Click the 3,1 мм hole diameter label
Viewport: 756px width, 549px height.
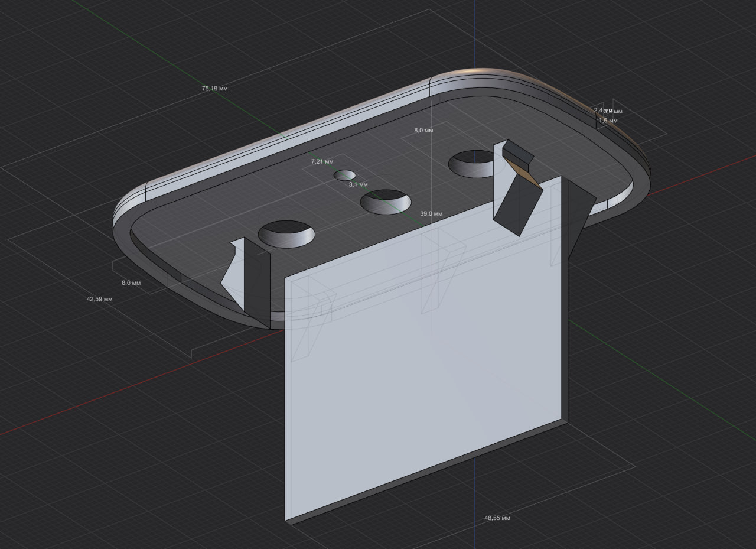click(358, 185)
